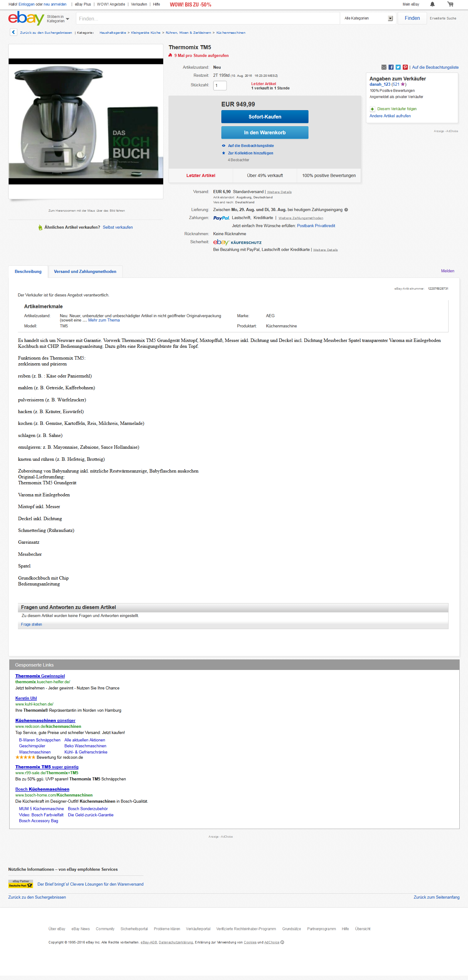468x980 pixels.
Task: Share listing via email icon
Action: [x=384, y=67]
